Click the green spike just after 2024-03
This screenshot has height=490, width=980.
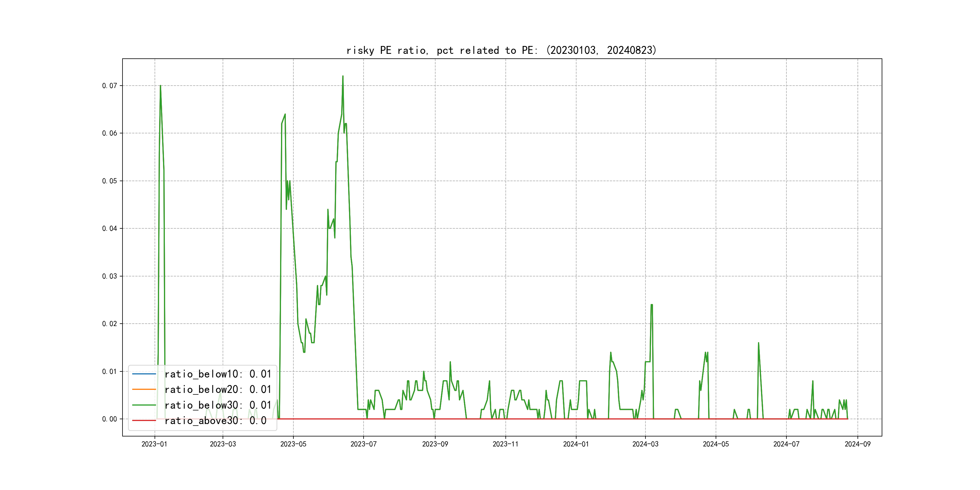(x=652, y=305)
